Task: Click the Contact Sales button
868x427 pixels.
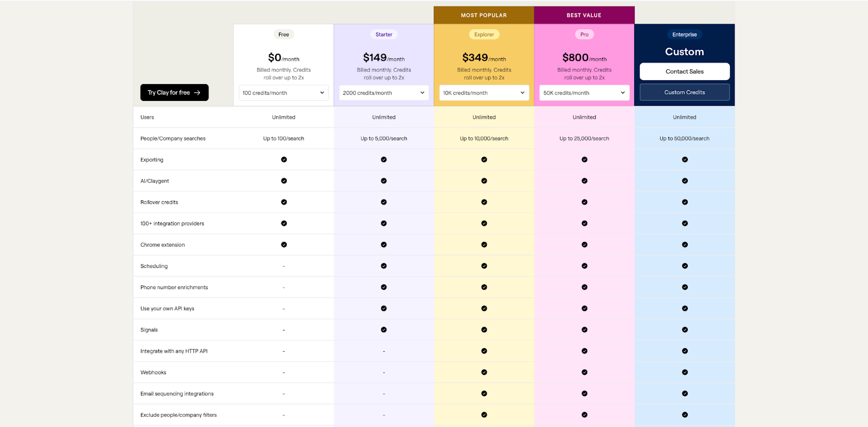Action: [x=685, y=71]
